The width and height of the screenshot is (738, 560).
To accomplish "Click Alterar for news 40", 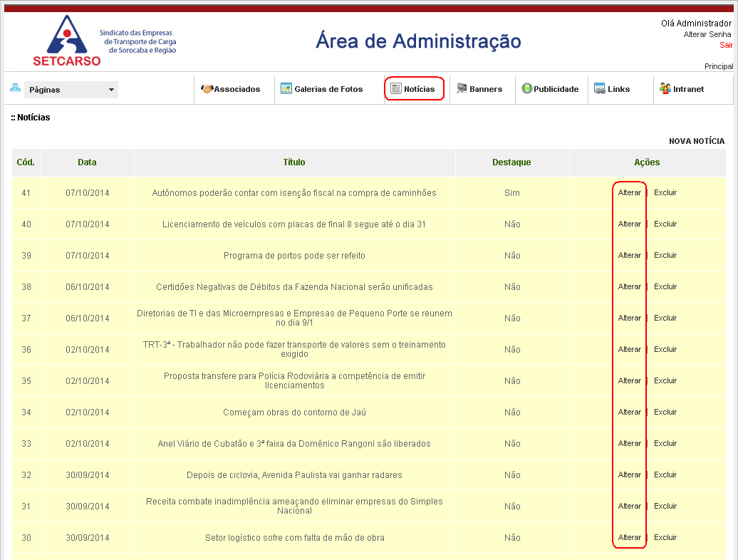I will pyautogui.click(x=629, y=224).
